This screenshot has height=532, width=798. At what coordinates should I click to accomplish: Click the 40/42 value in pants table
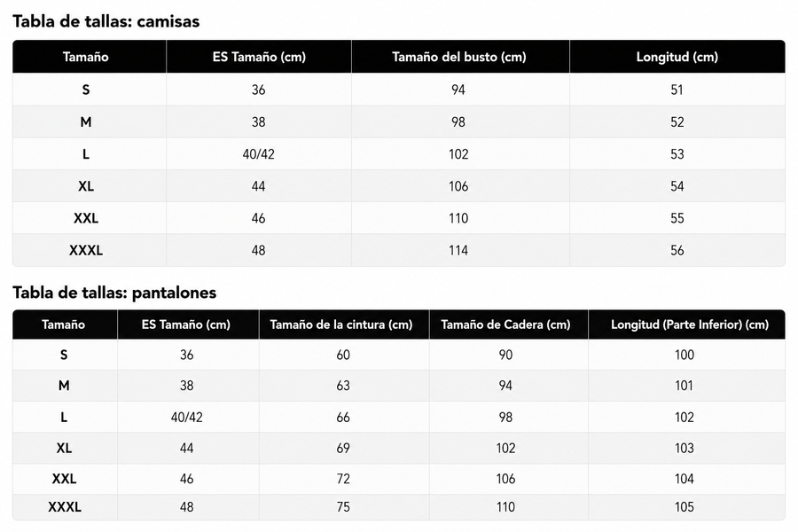pyautogui.click(x=187, y=418)
